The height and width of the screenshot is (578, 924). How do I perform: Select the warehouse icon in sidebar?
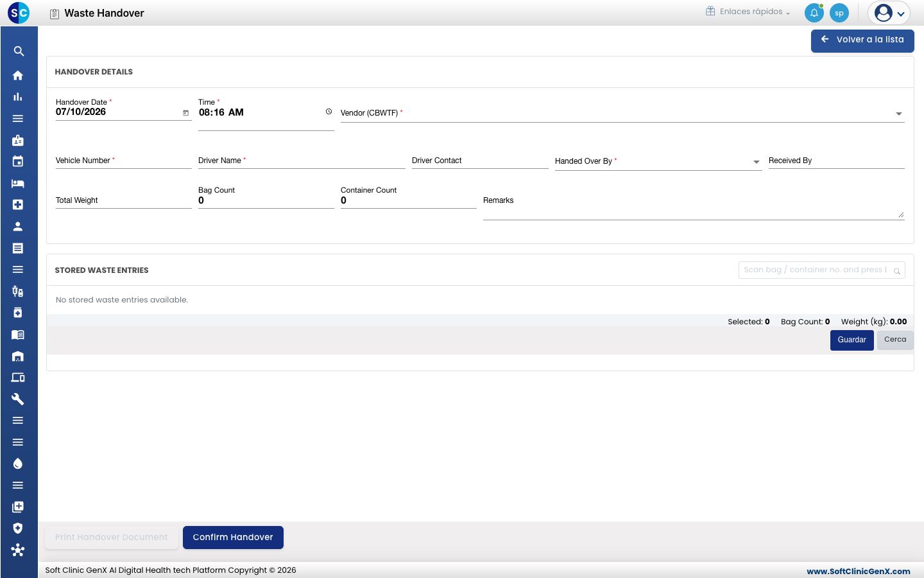18,356
